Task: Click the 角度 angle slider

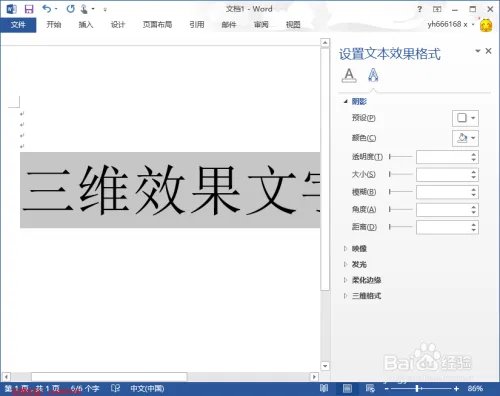Action: click(401, 209)
